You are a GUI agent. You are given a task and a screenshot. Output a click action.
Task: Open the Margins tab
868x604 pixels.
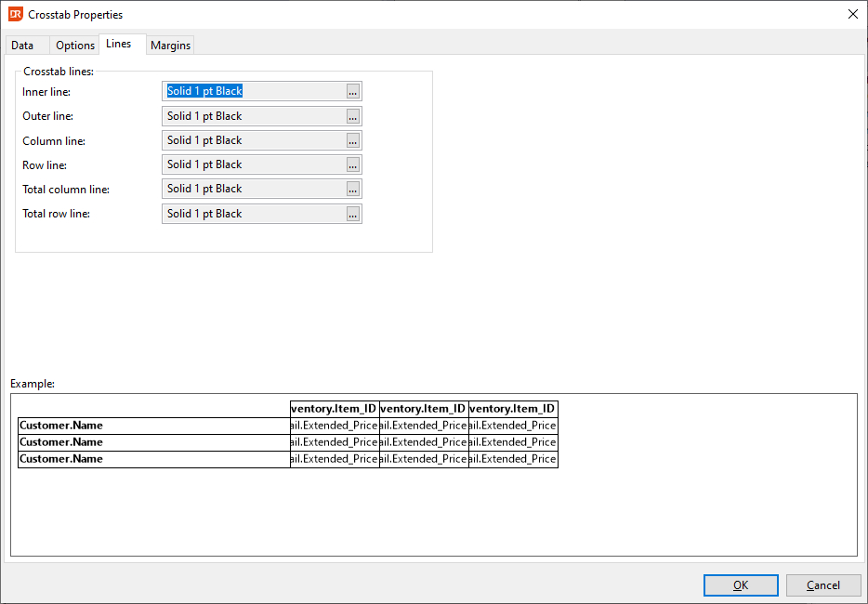pos(170,46)
